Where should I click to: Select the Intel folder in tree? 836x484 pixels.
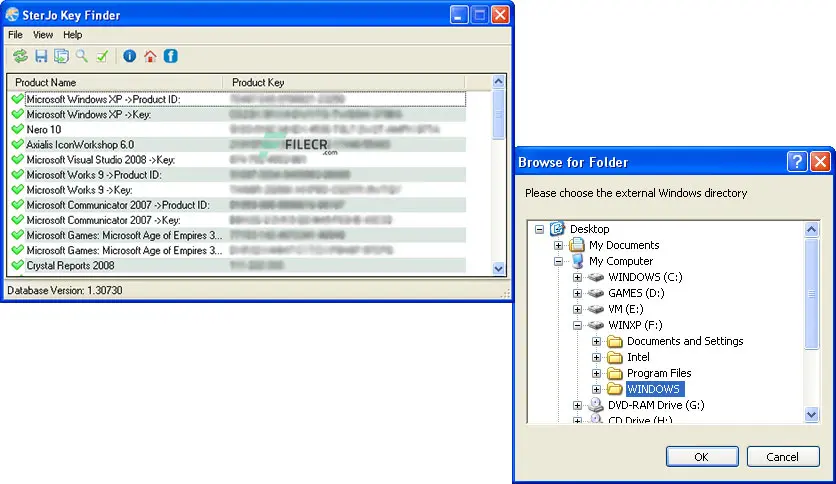pyautogui.click(x=638, y=357)
